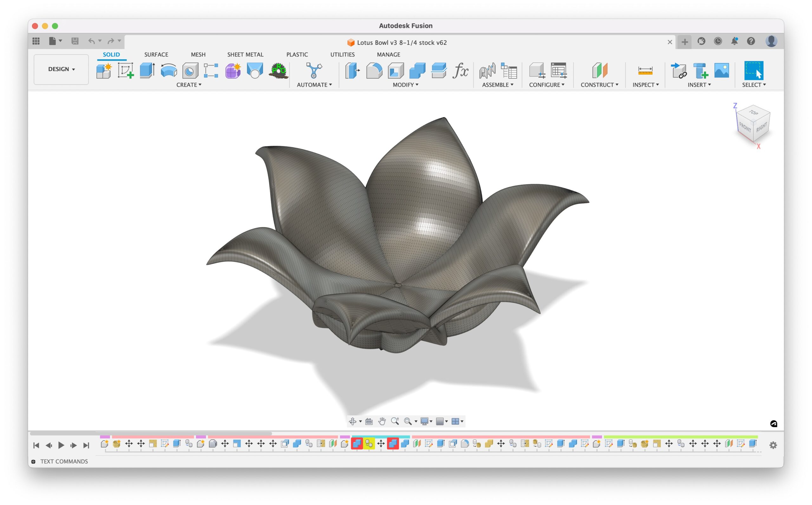Click the FRONT face of the ViewCube
Screen dimensions: 812x505
coord(745,127)
